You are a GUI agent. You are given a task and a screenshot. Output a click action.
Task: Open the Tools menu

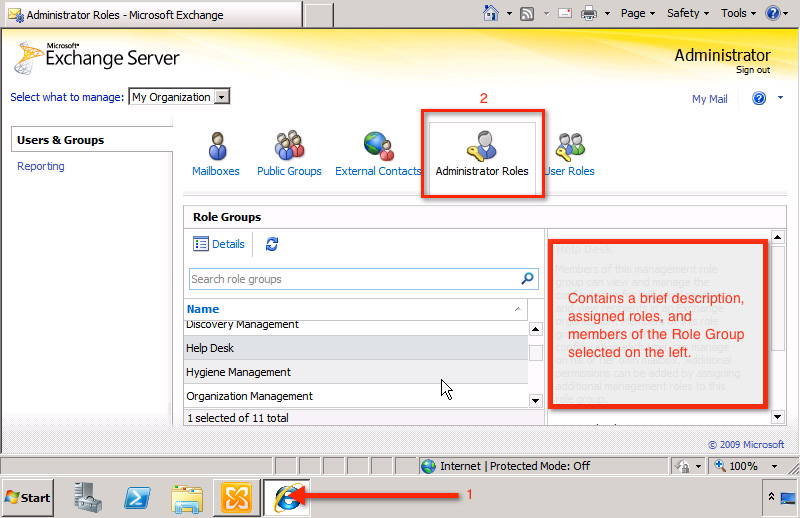click(738, 13)
